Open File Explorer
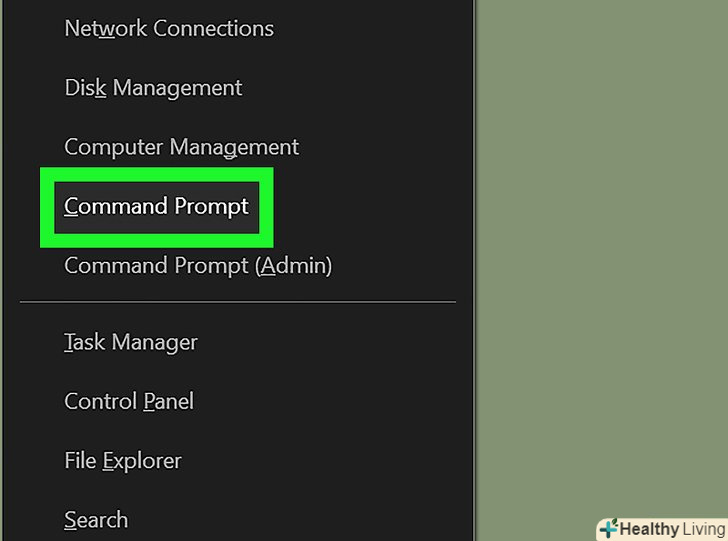This screenshot has height=541, width=728. click(123, 461)
